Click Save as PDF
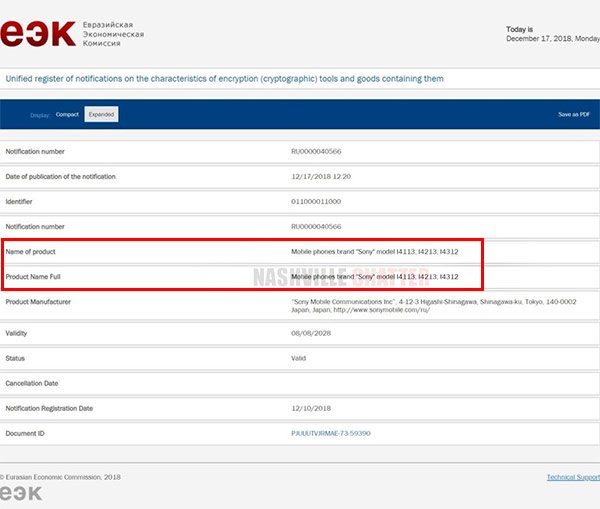Viewport: 600px width, 509px height. click(x=574, y=114)
